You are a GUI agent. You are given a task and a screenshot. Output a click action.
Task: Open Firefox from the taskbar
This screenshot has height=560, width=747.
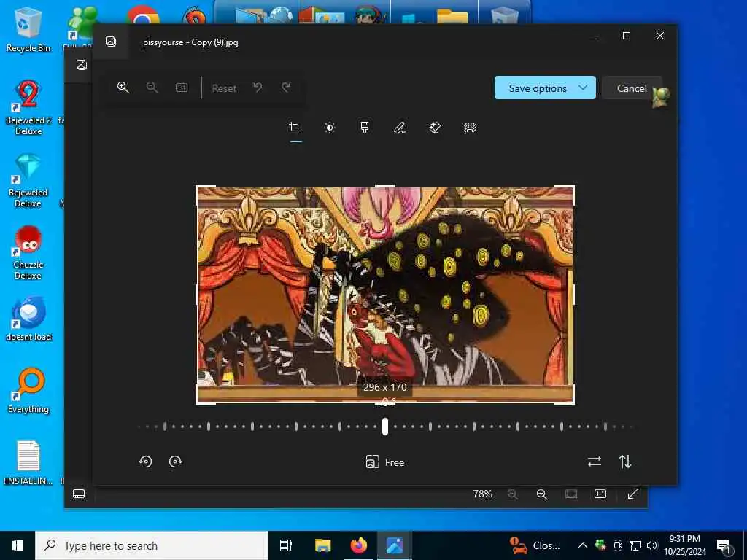coord(359,545)
